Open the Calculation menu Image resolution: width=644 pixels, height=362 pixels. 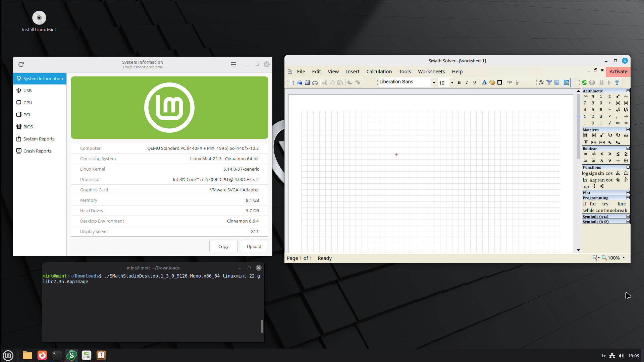point(379,71)
